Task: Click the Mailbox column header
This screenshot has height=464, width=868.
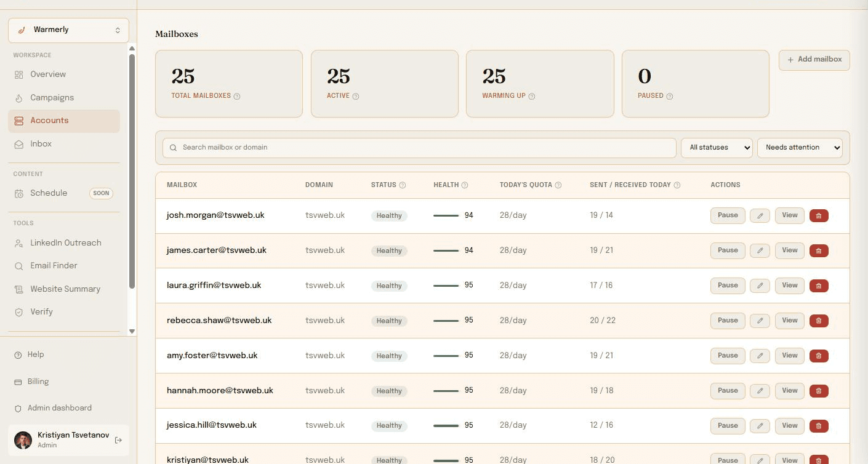Action: pyautogui.click(x=182, y=185)
